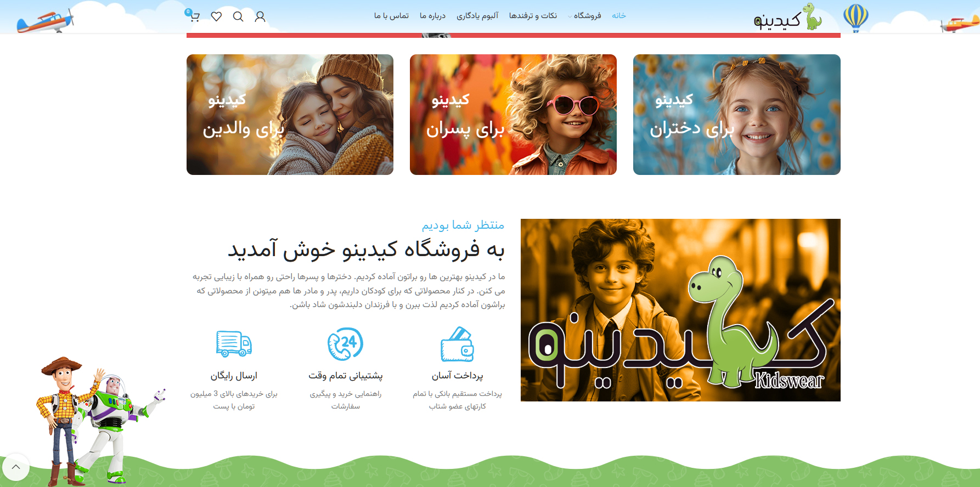Click the free shipping truck icon
The image size is (980, 487).
pyautogui.click(x=234, y=344)
